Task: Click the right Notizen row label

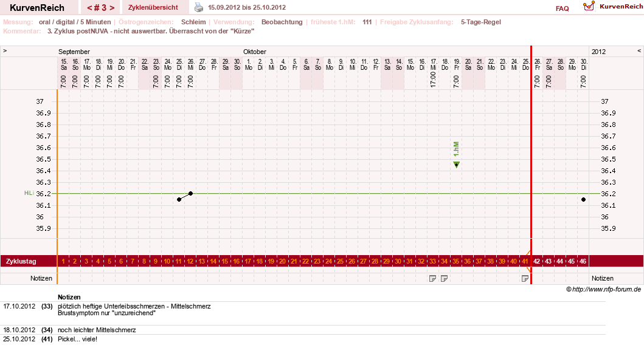Action: pyautogui.click(x=603, y=278)
